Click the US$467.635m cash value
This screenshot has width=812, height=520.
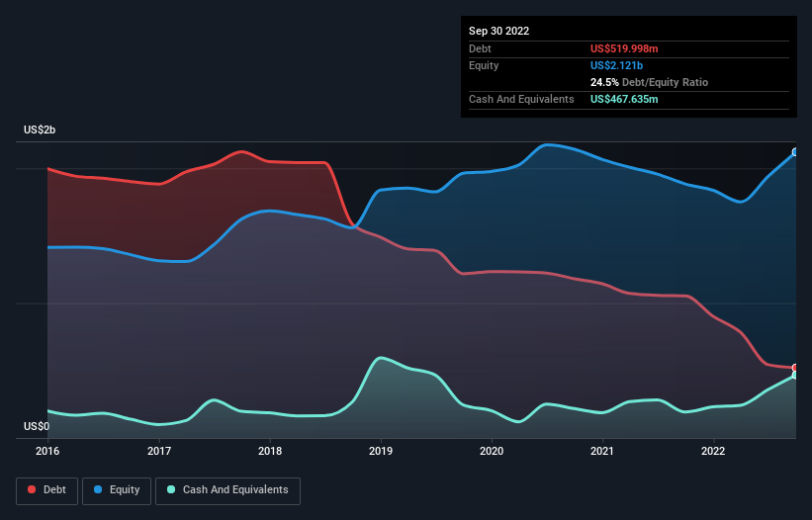coord(624,99)
